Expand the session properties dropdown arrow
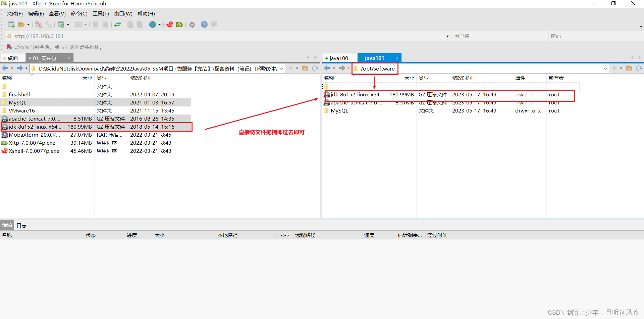Viewport: 644px width, 319px height. tap(68, 25)
